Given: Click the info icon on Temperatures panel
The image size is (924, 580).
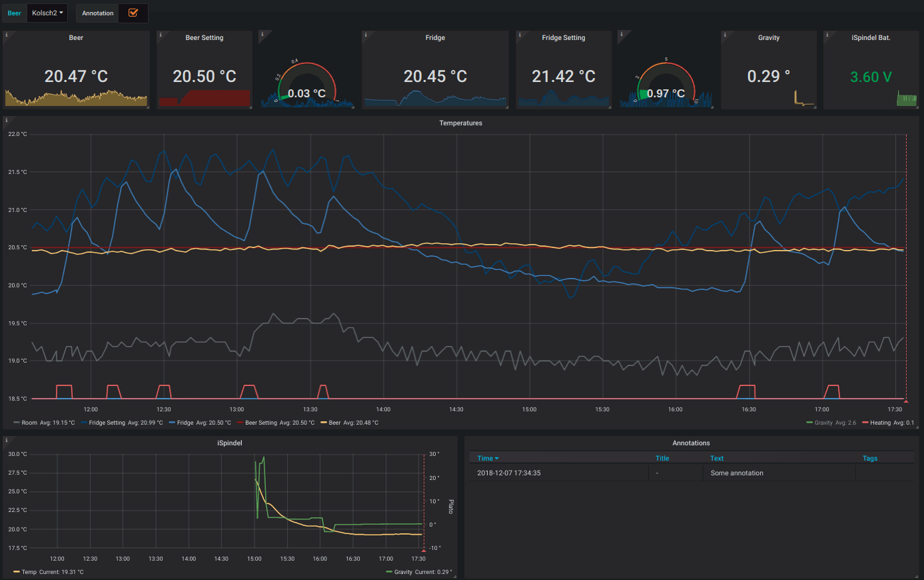Looking at the screenshot, I should 7,120.
